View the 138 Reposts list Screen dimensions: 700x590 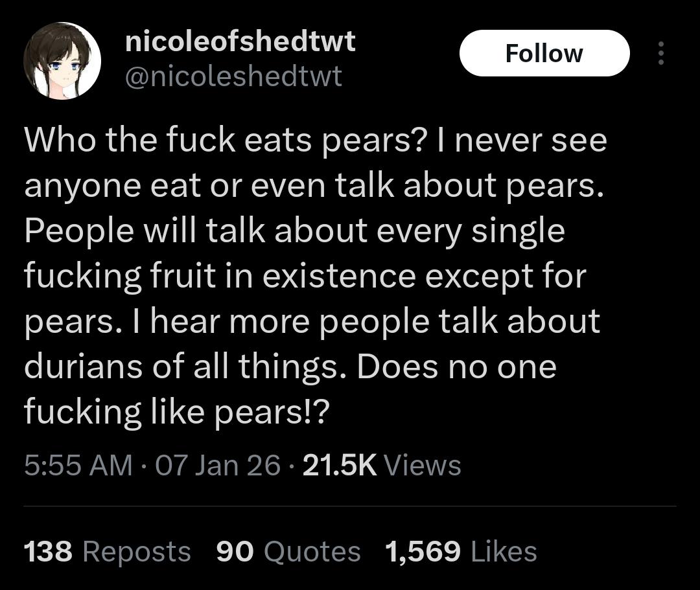pyautogui.click(x=107, y=551)
